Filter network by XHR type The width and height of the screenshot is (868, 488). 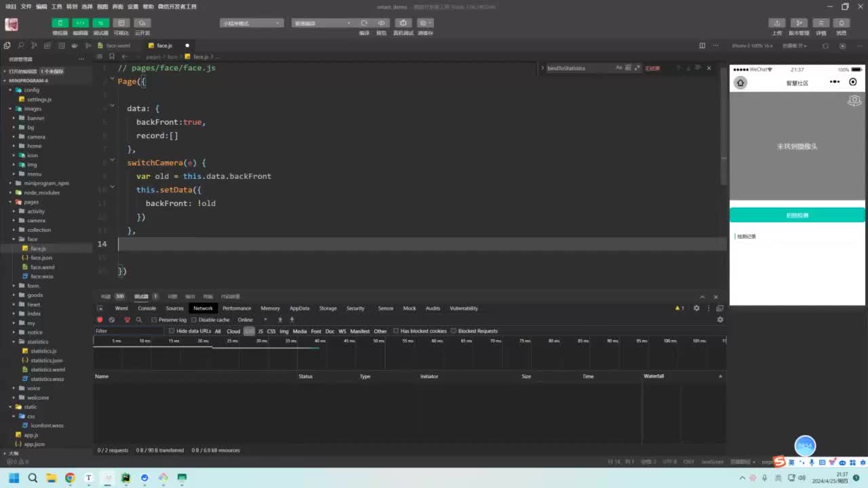249,331
